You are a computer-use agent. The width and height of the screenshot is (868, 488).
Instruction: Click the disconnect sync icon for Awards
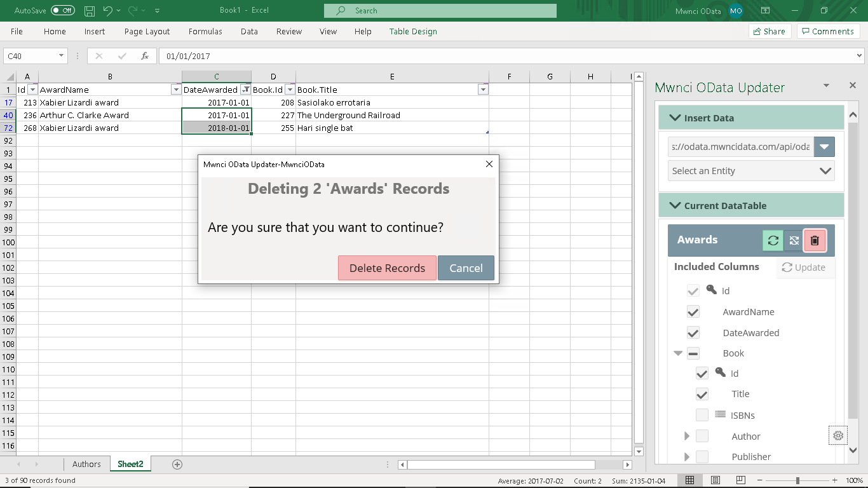click(794, 240)
